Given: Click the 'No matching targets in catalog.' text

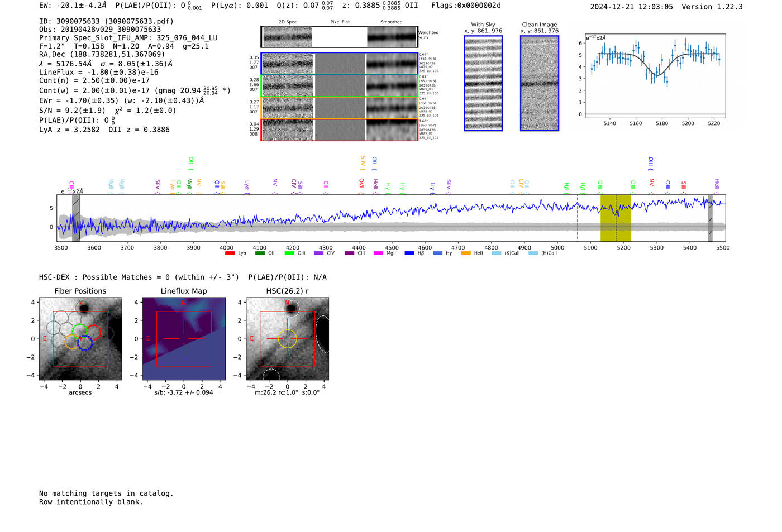Looking at the screenshot, I should pos(106,493).
